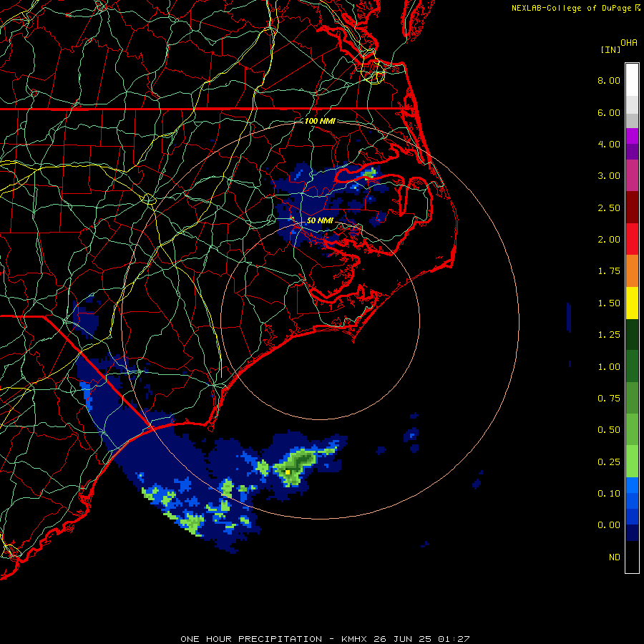This screenshot has width=644, height=644.
Task: Select the ND legend label
Action: coord(615,557)
